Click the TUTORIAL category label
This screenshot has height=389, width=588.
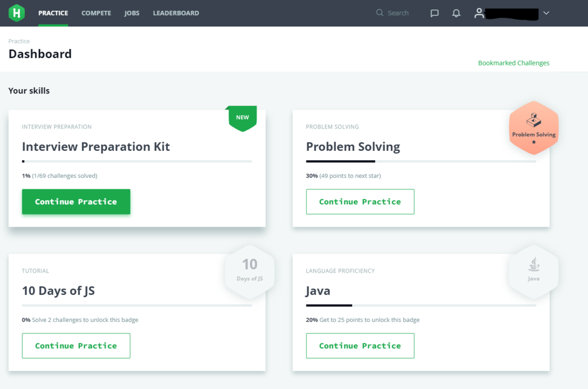point(35,271)
